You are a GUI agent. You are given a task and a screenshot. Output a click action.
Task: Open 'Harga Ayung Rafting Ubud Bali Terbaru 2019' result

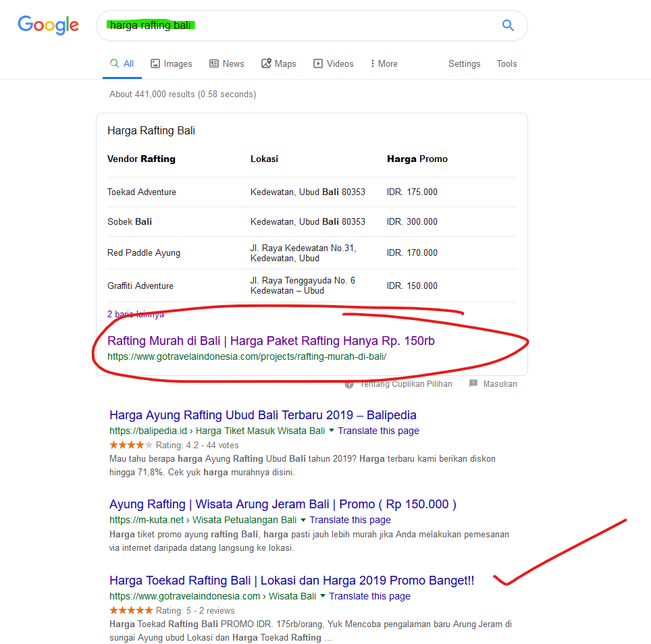[x=263, y=415]
